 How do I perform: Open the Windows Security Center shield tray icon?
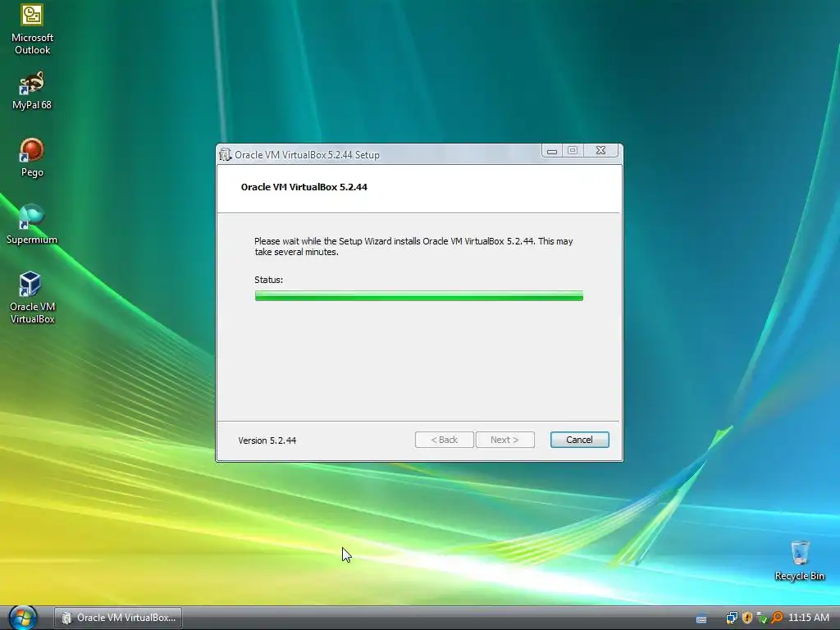click(746, 618)
